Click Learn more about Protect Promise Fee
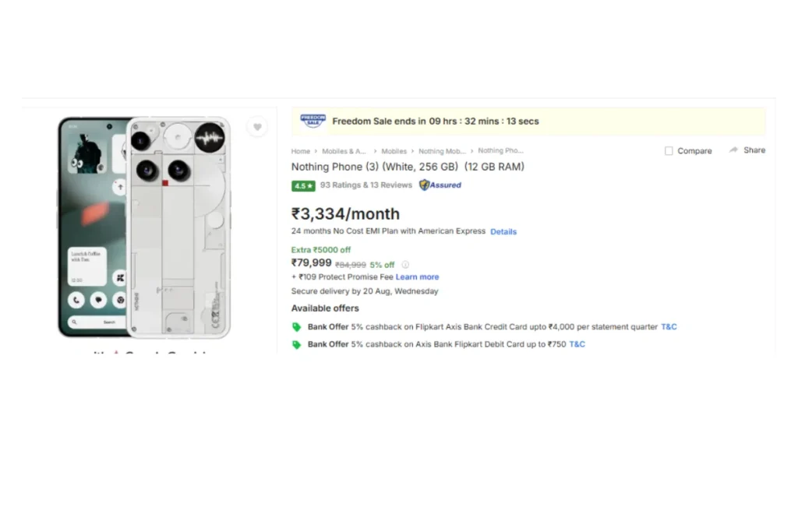 pos(417,277)
